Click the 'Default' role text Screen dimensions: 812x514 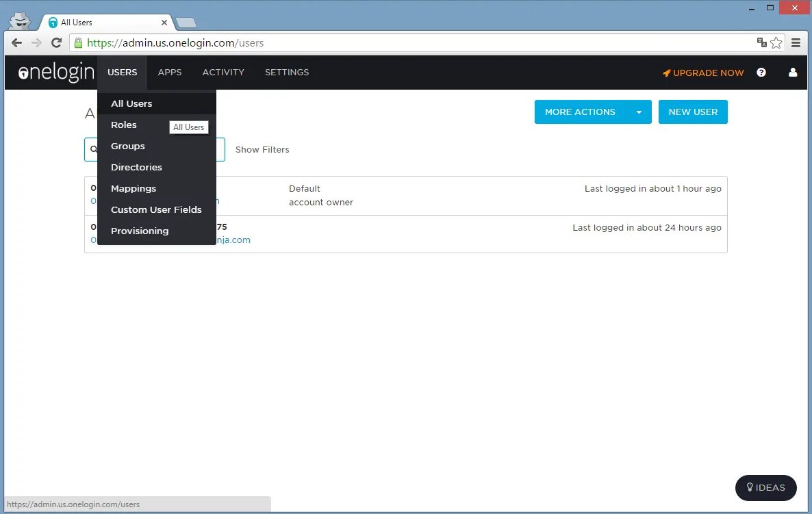[x=305, y=189]
